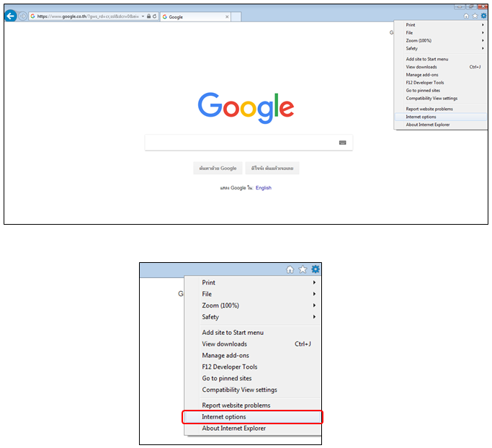
Task: Expand File submenu arrow in small top-right menu
Action: point(483,32)
